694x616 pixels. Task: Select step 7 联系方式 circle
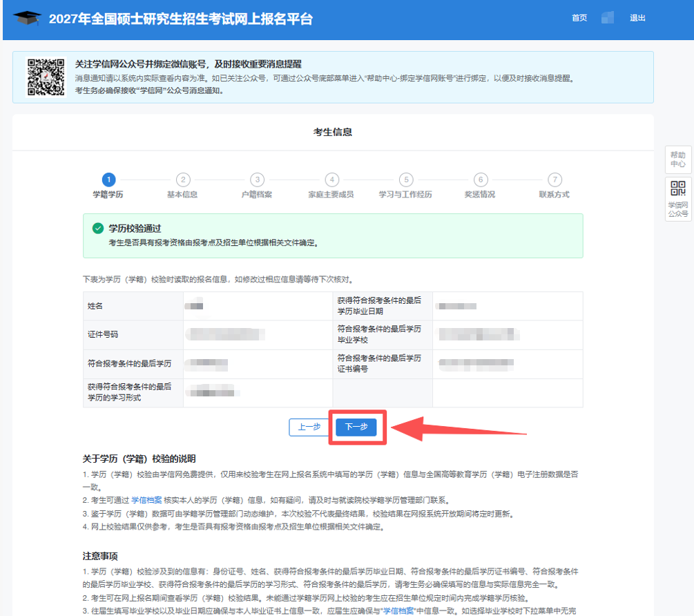[x=555, y=180]
